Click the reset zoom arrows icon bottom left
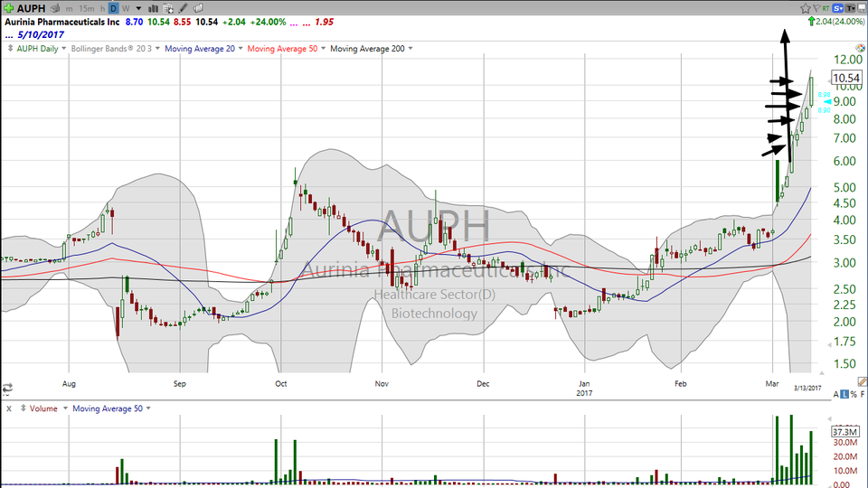Viewport: 868px width, 488px height. click(7, 389)
